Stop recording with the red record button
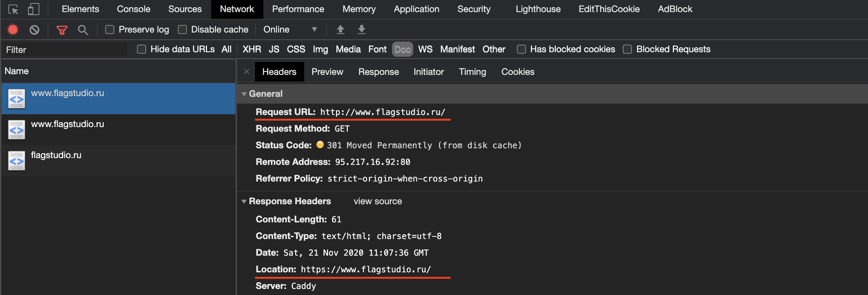This screenshot has height=295, width=868. (13, 29)
